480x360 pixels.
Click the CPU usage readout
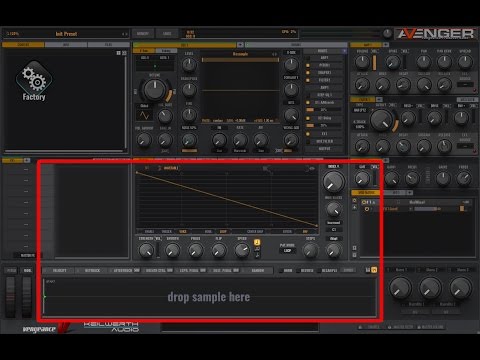pos(289,32)
